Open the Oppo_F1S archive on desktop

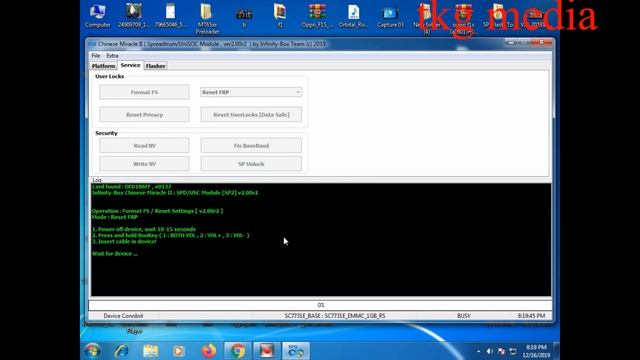point(317,16)
